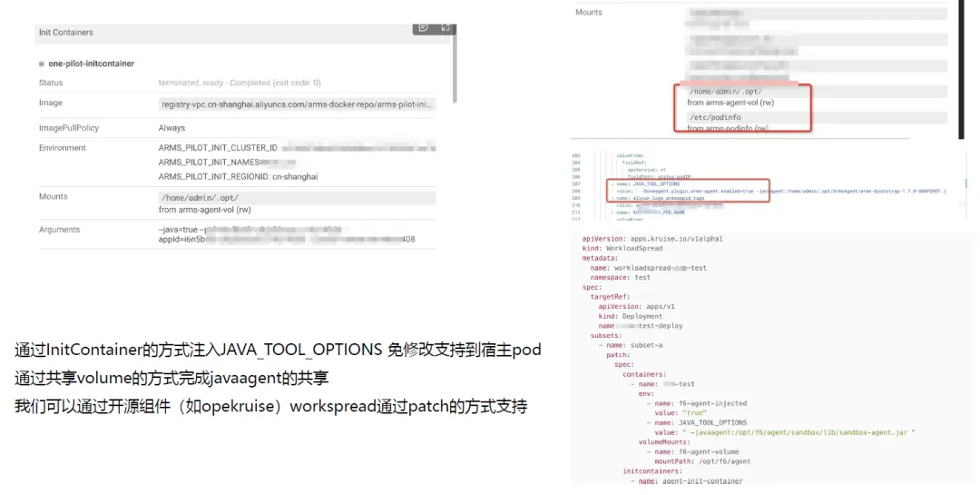Click the aliyun_logs_armsappid_tags line
This screenshot has height=495, width=980.
tap(658, 198)
